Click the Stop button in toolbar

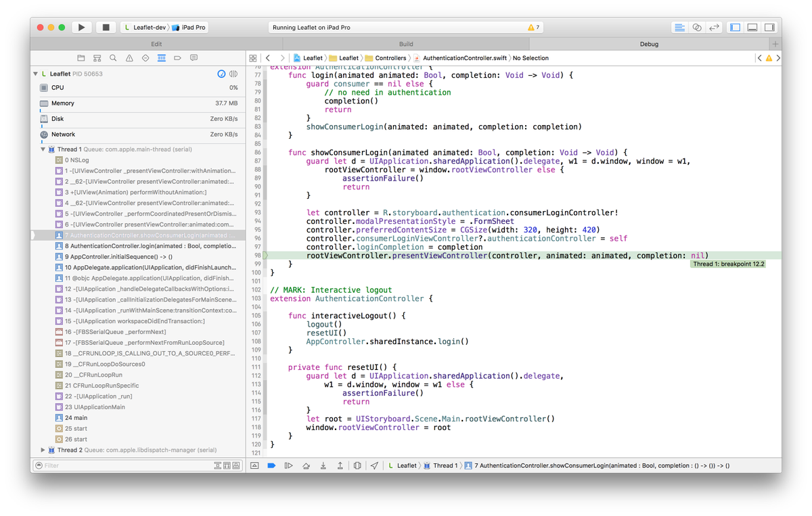click(106, 28)
